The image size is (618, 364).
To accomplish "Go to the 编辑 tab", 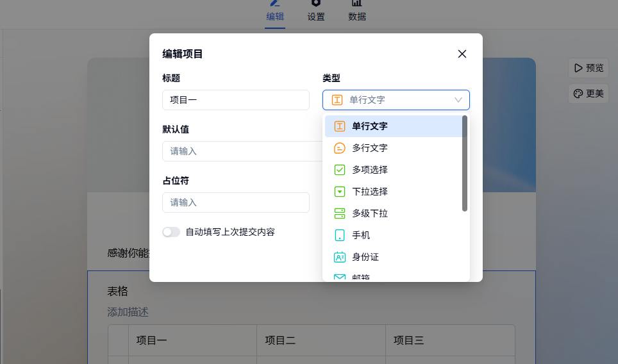I will [x=275, y=12].
